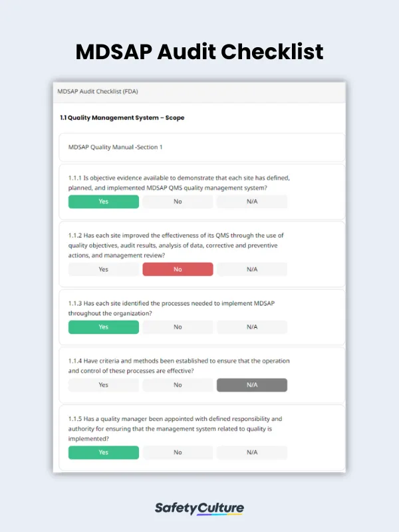Select Yes for quality manager question 1.1.5
The height and width of the screenshot is (532, 399).
pos(103,452)
